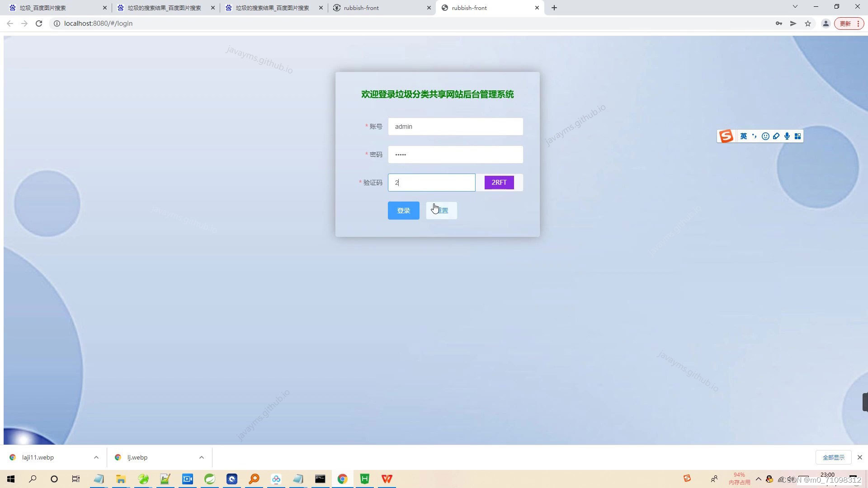Click the blue 登录 login button
868x488 pixels.
click(x=403, y=211)
